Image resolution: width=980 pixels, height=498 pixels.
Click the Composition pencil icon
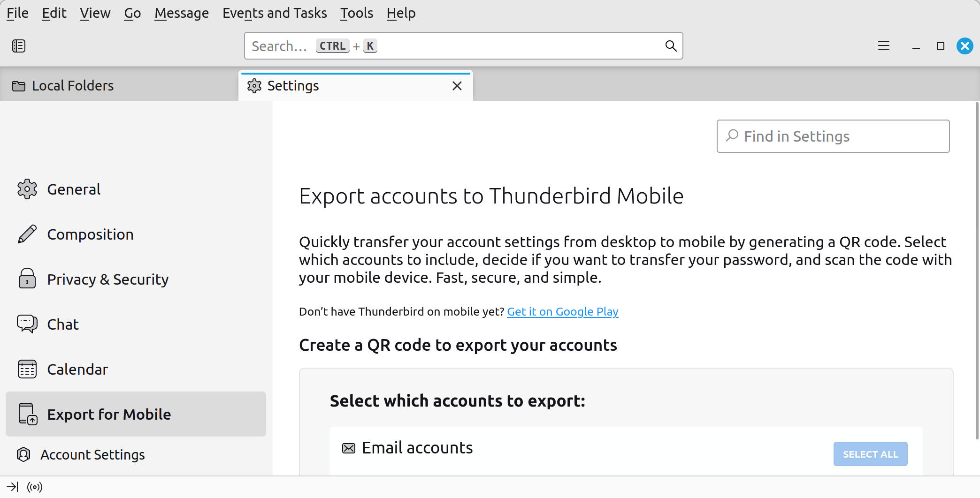point(27,234)
